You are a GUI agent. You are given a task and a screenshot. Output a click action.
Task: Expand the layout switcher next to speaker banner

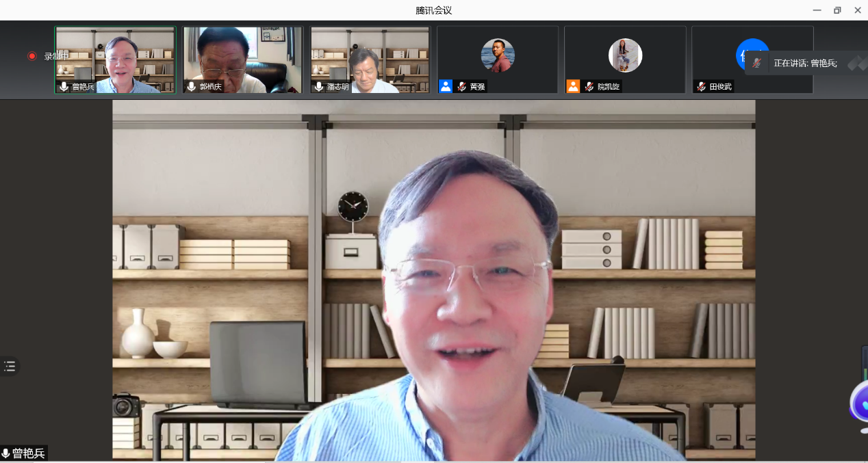pos(856,63)
